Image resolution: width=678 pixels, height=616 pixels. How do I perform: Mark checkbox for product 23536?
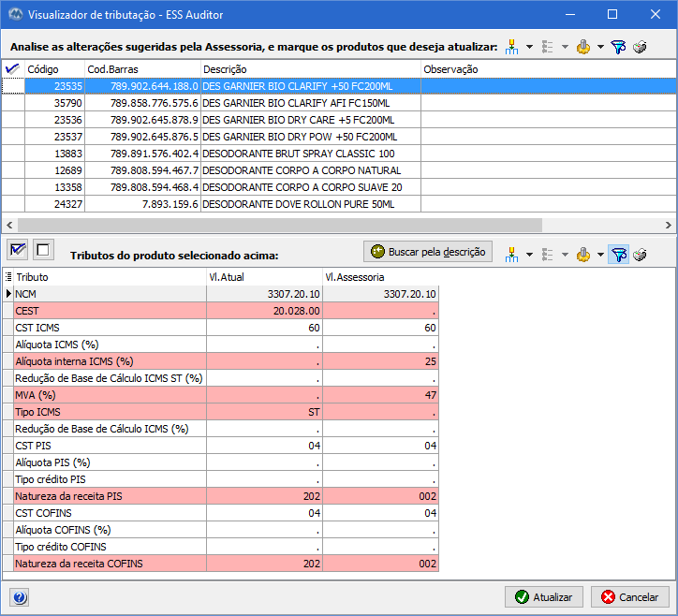click(x=13, y=120)
